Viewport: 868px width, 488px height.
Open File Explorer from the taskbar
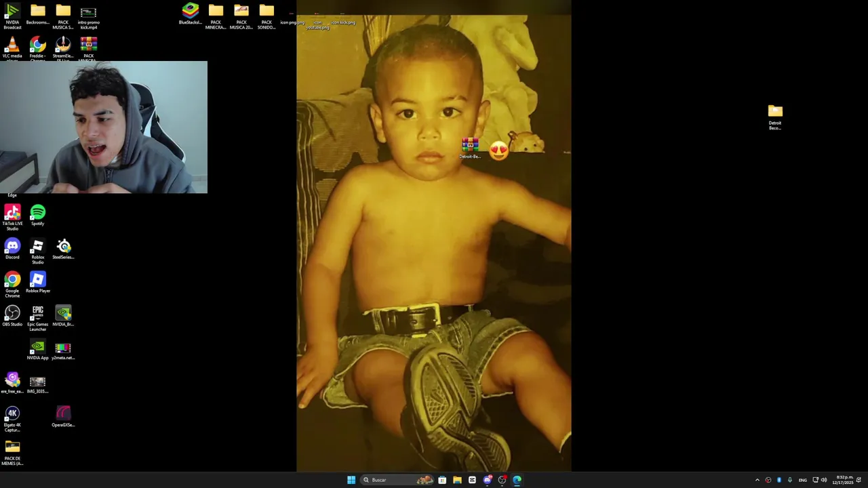click(457, 480)
